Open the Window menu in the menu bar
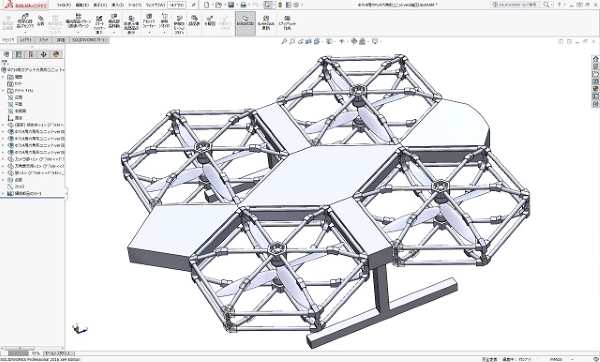 (x=155, y=5)
